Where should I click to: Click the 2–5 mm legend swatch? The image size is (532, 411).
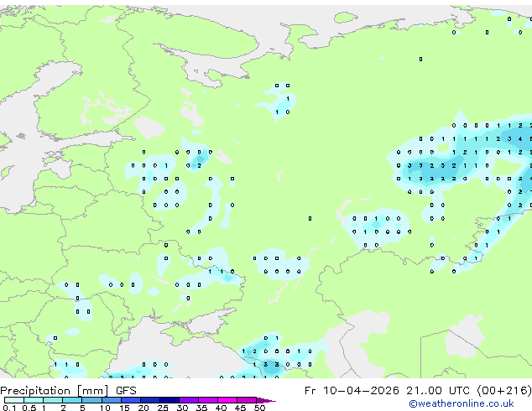coord(72,400)
